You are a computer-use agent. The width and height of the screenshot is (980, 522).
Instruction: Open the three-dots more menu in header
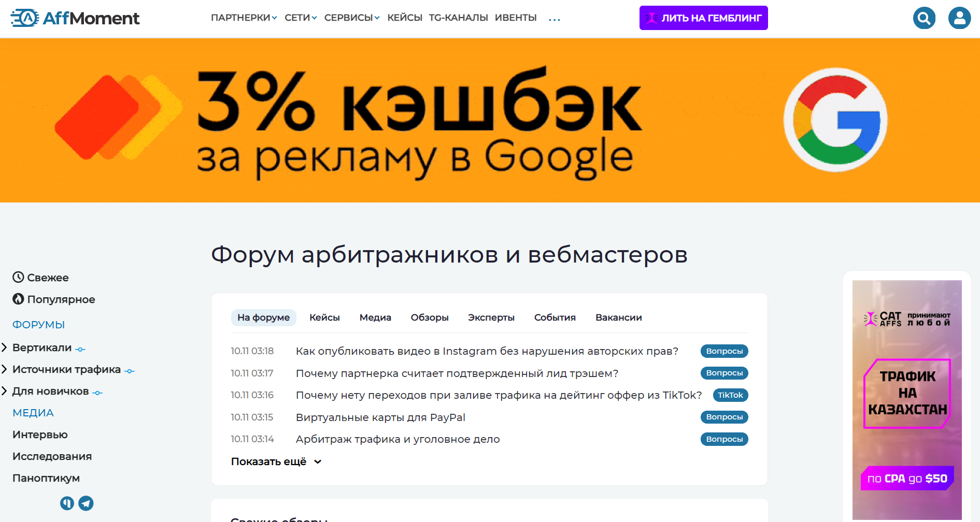[554, 20]
